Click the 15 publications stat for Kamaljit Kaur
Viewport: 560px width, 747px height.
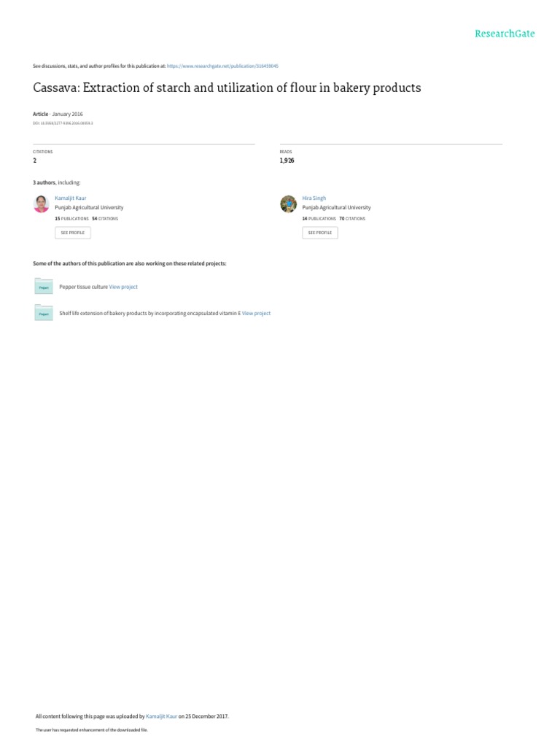(x=72, y=219)
